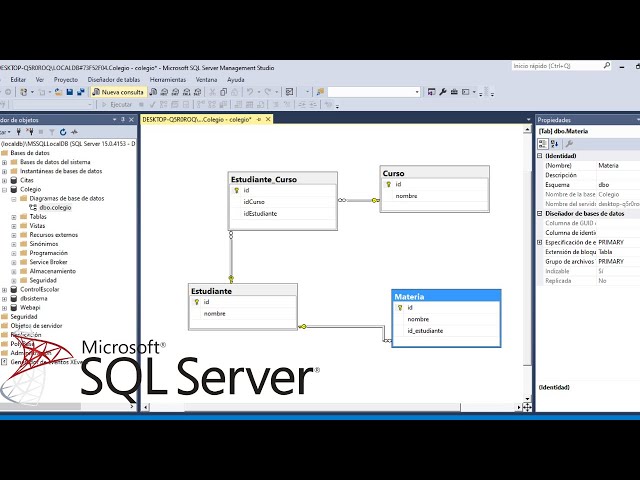The width and height of the screenshot is (640, 480).
Task: Expand the Vistas folder node
Action: pos(14,226)
